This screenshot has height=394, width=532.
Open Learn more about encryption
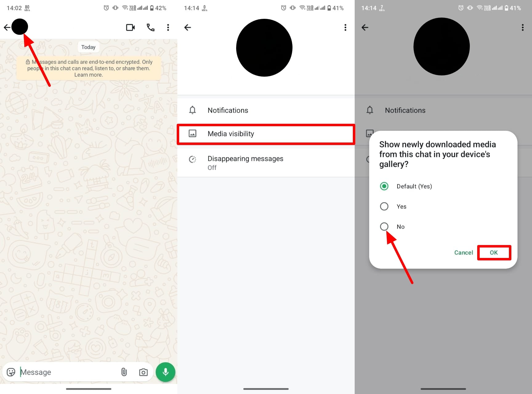[88, 74]
